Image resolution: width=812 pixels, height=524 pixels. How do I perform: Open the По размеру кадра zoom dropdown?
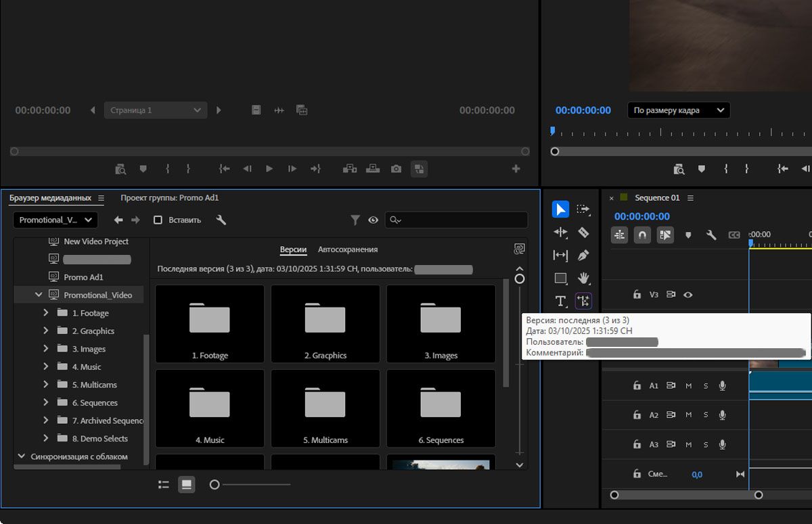coord(679,110)
